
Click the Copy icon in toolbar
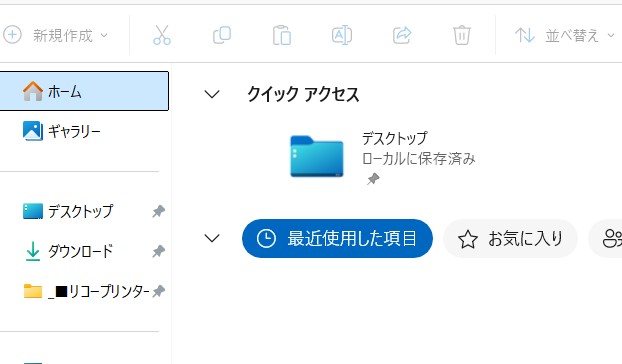tap(222, 35)
